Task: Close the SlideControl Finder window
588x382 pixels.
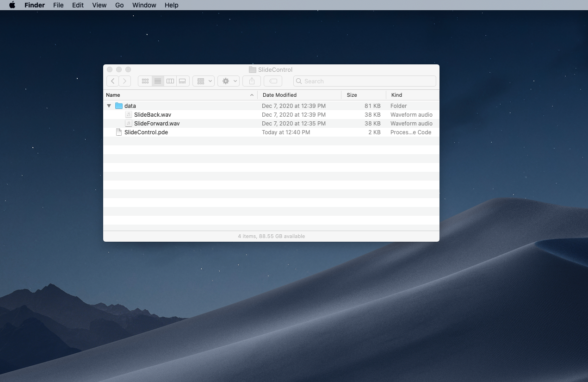Action: [110, 69]
